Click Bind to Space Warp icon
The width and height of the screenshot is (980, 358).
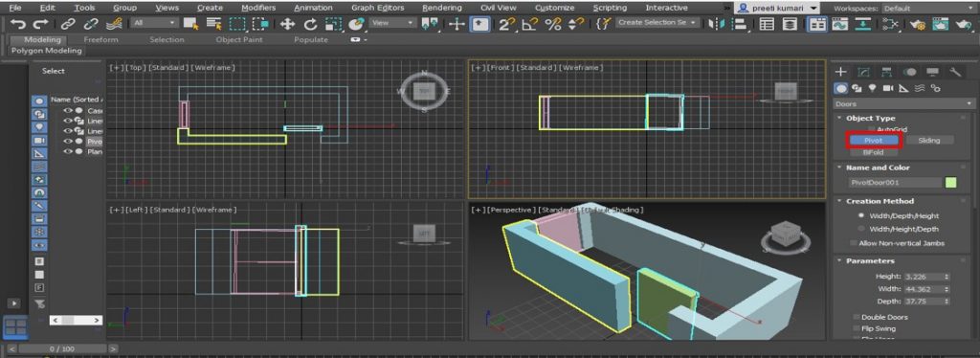point(114,24)
